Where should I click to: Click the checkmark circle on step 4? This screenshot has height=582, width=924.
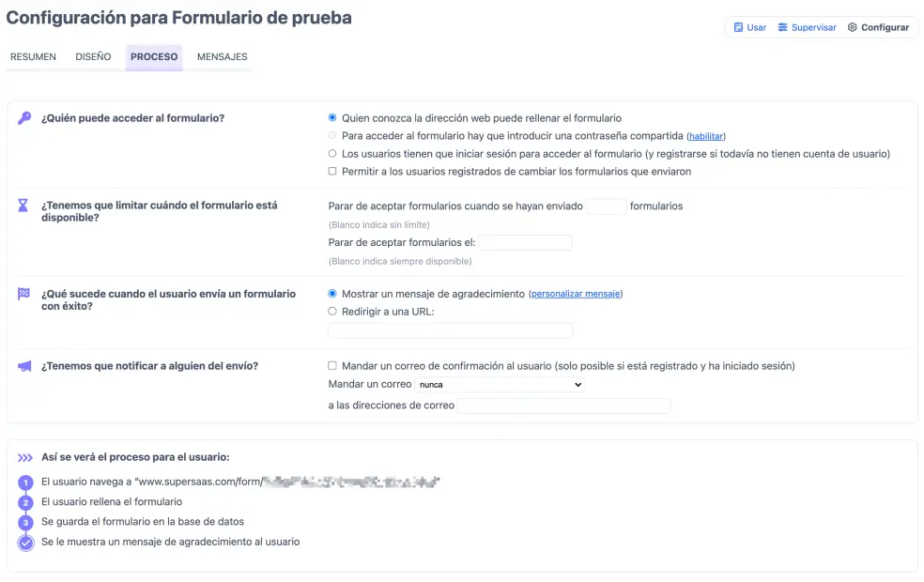point(26,543)
